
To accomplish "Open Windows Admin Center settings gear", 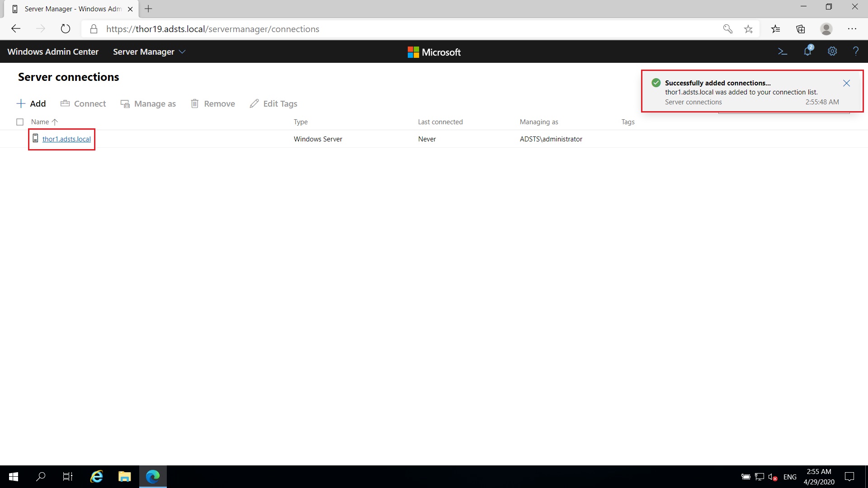I will pyautogui.click(x=832, y=52).
